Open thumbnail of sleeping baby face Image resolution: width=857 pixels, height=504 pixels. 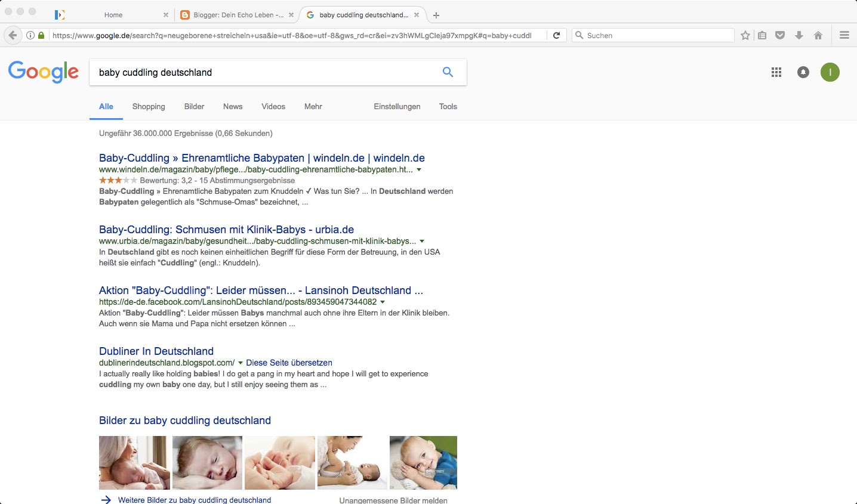(208, 463)
